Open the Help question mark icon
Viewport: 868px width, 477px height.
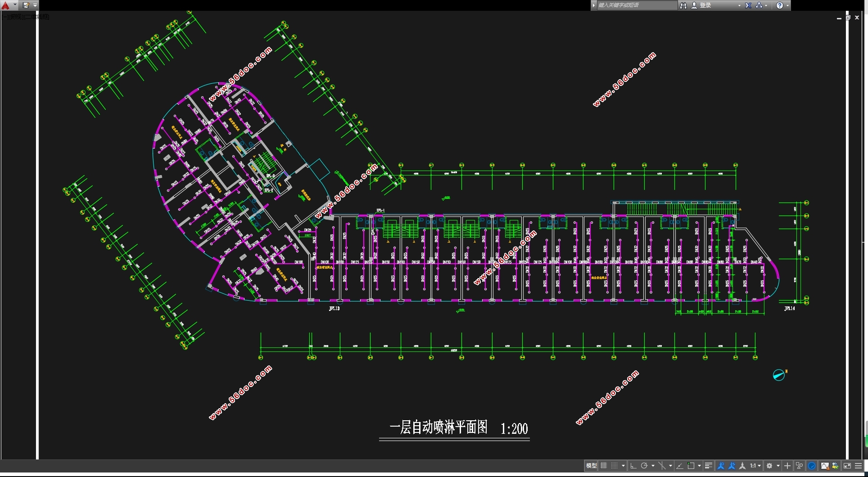click(780, 5)
